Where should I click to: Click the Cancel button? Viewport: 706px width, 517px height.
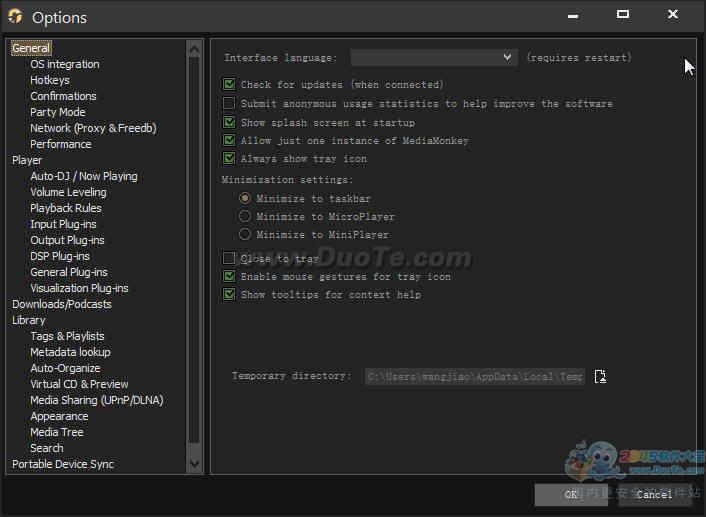[654, 494]
